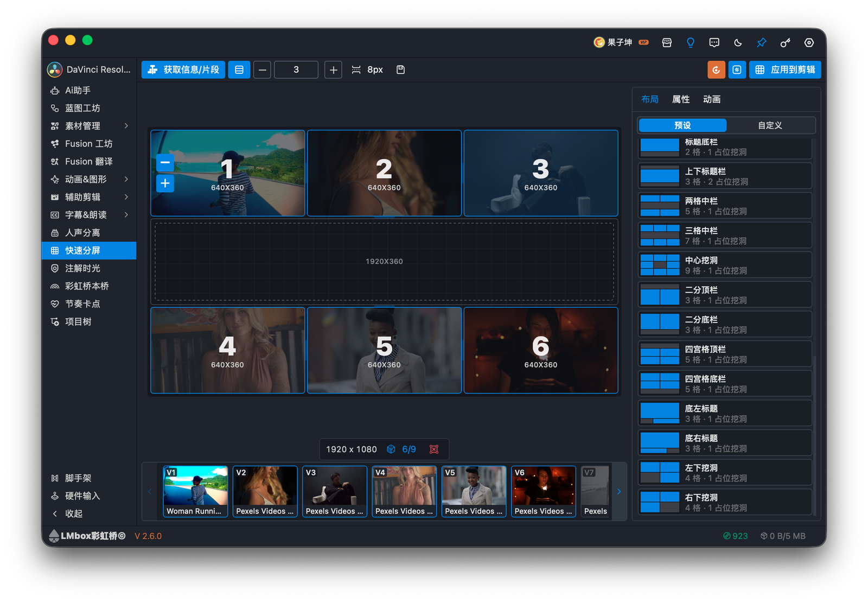The height and width of the screenshot is (602, 868).
Task: Open settings gear-like icon at top right
Action: click(x=809, y=42)
